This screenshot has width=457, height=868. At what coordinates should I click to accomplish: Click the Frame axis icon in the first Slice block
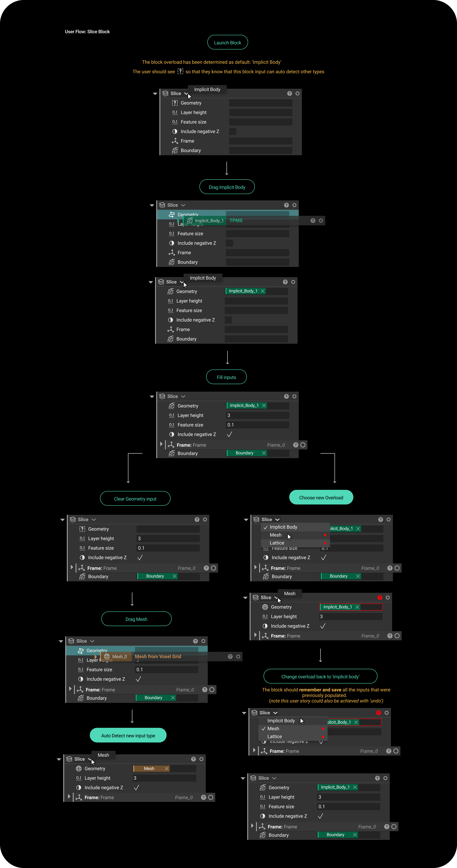click(x=175, y=141)
